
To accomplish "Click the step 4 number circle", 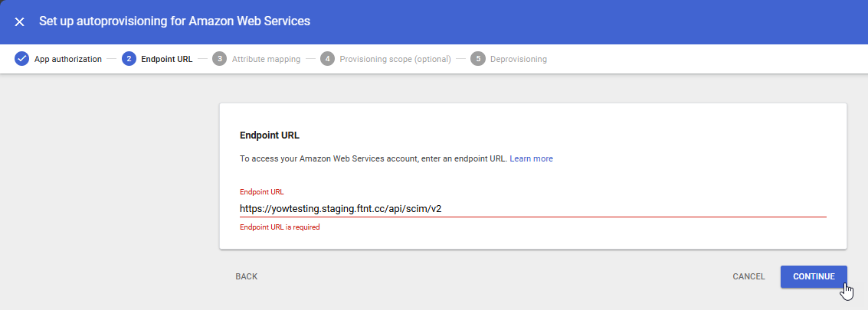I will (x=328, y=59).
